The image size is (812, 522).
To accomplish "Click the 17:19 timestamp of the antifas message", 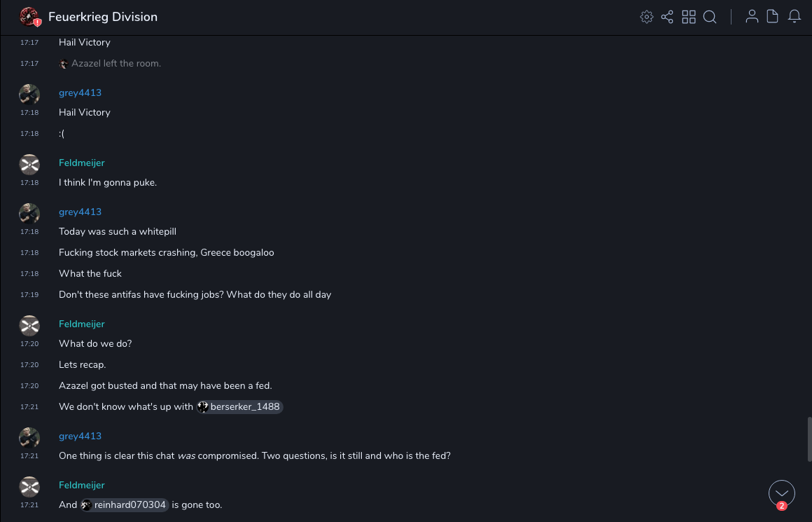I will 29,295.
